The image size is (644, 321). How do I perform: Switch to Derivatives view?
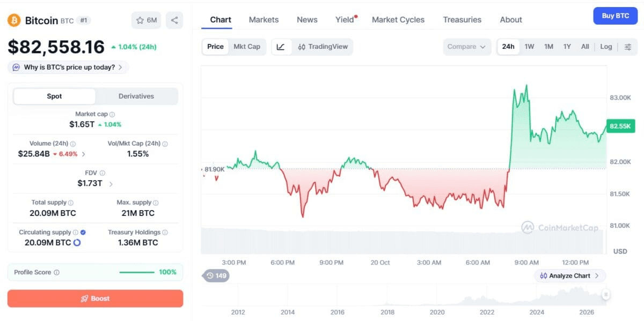[x=136, y=96]
